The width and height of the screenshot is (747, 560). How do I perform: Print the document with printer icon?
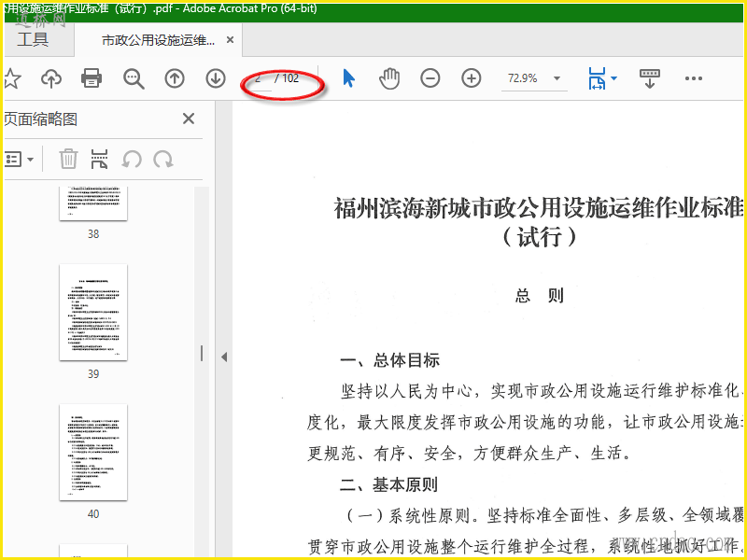pyautogui.click(x=92, y=78)
